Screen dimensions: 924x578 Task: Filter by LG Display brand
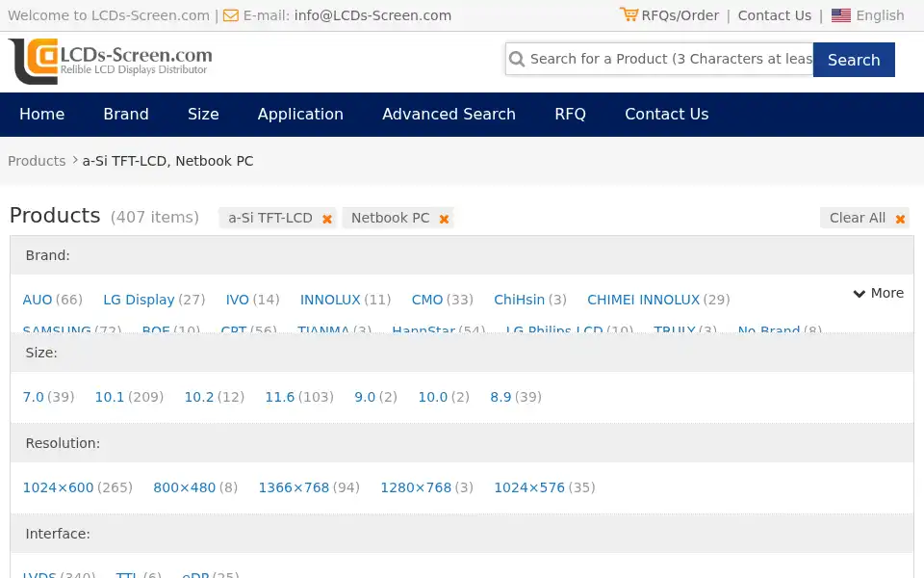(139, 300)
